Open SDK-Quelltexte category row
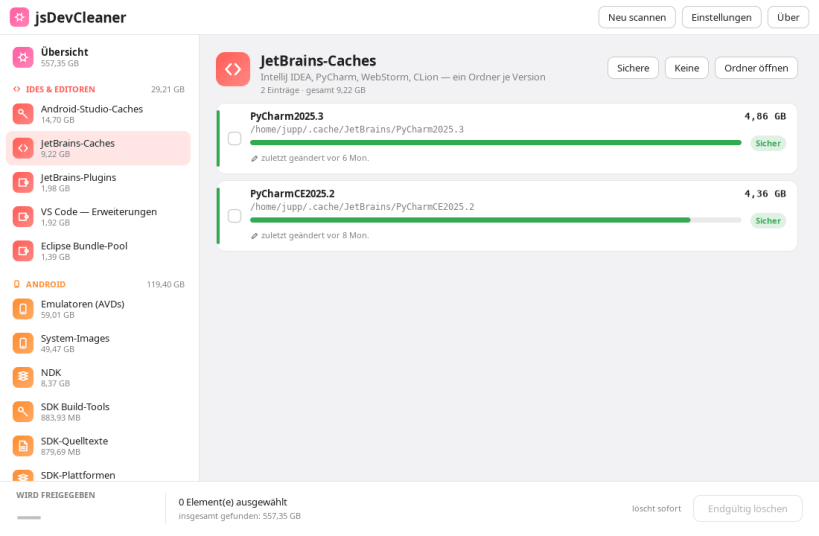The width and height of the screenshot is (819, 536). tap(98, 446)
